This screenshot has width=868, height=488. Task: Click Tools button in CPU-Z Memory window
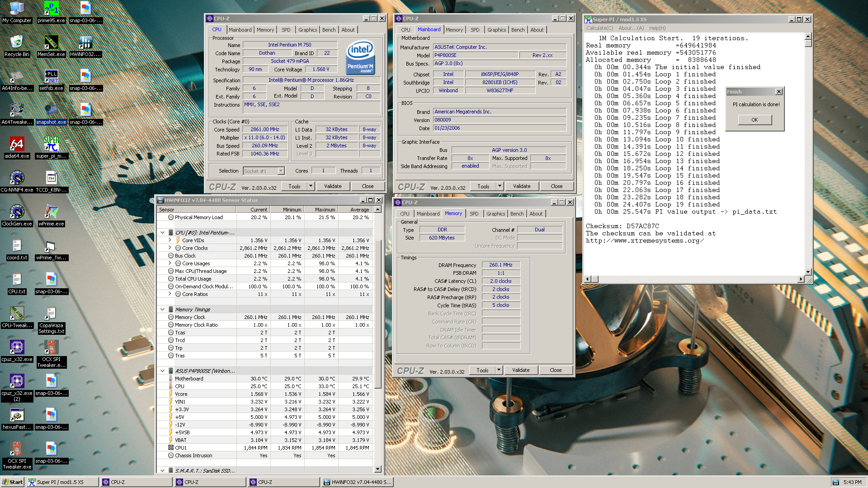tap(482, 370)
